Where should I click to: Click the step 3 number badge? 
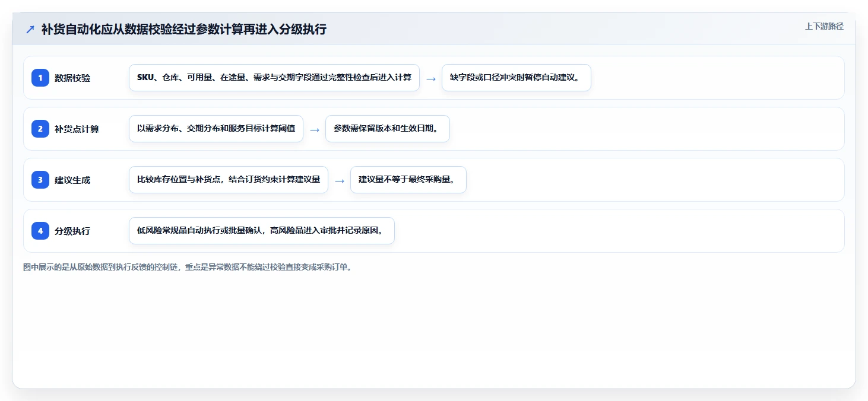[x=40, y=180]
